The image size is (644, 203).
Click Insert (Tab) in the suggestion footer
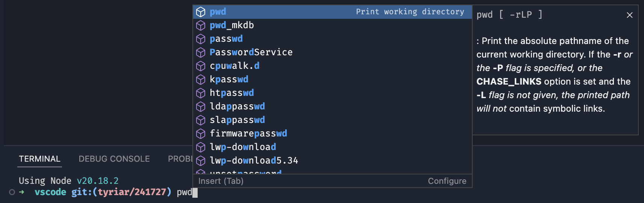pos(221,181)
